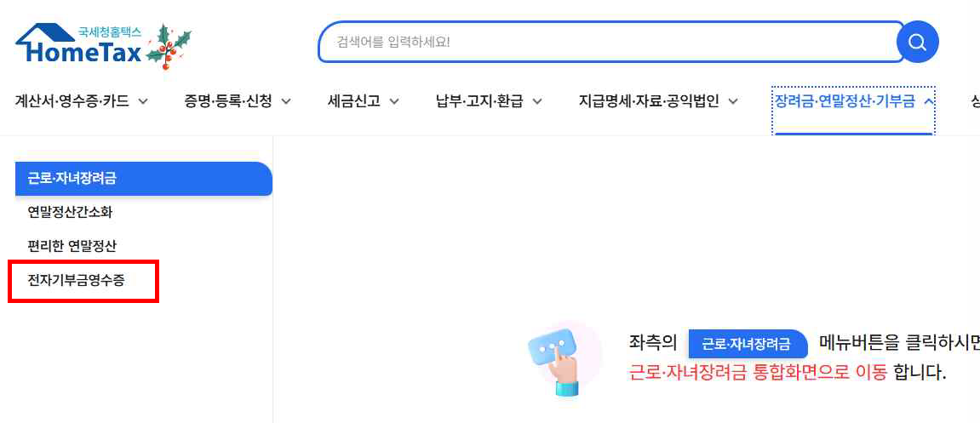Image resolution: width=980 pixels, height=423 pixels.
Task: Expand the chevron next to 증명·등록·신청
Action: click(x=286, y=101)
